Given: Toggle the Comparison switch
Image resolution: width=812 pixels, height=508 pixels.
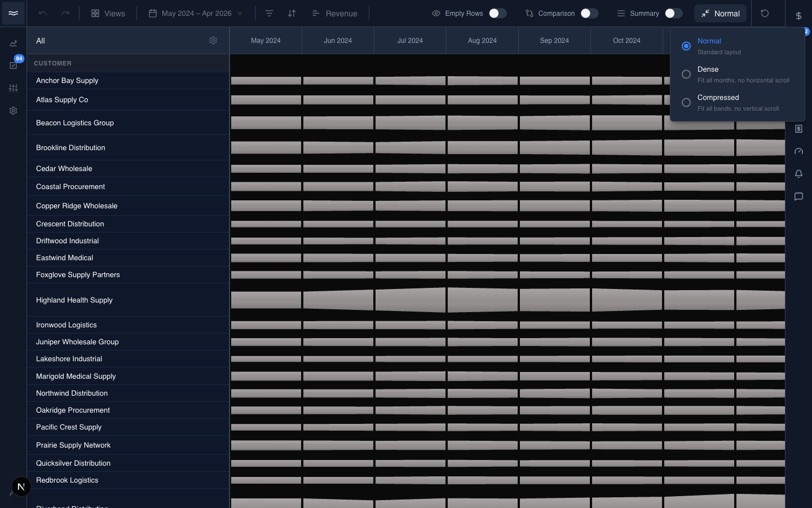Looking at the screenshot, I should 589,13.
